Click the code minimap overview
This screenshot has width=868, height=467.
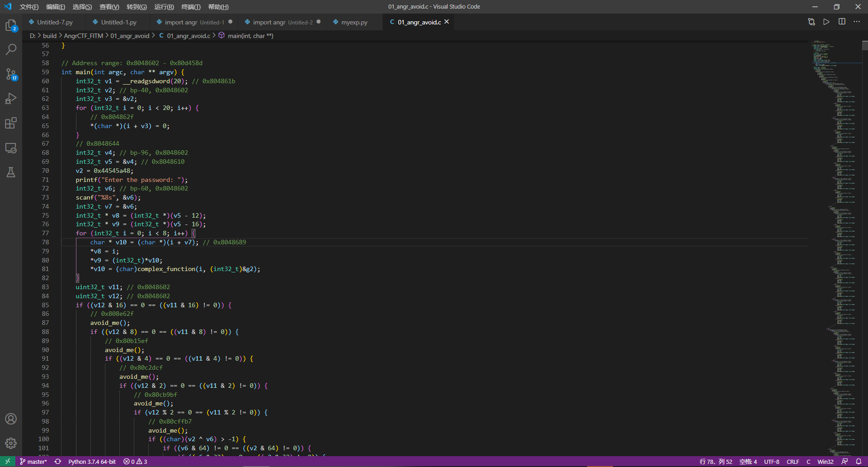(x=834, y=226)
